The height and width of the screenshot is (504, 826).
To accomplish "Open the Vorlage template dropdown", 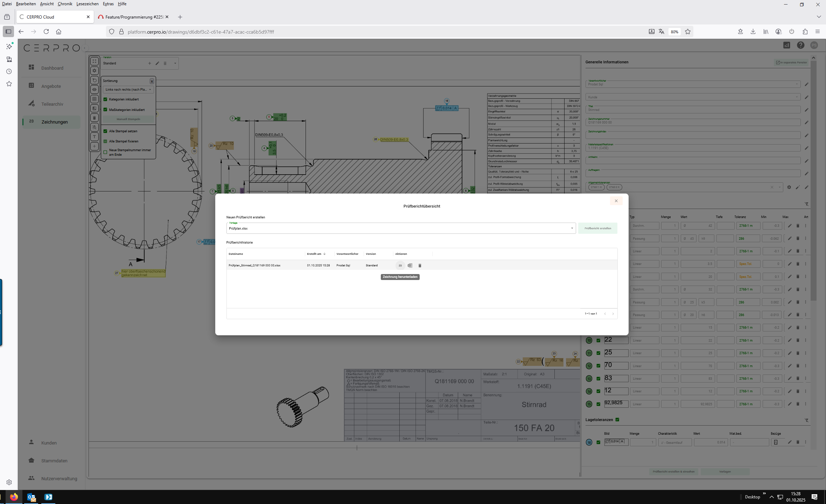I will point(572,228).
